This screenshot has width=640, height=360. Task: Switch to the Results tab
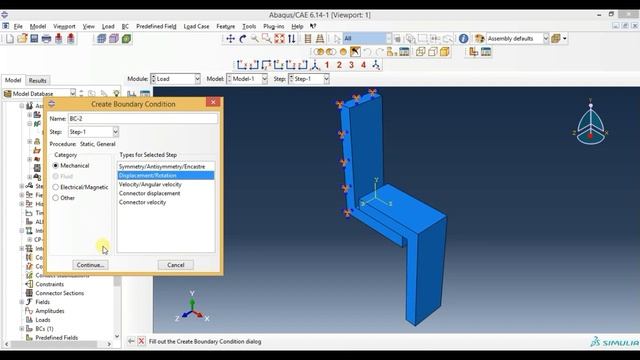click(38, 80)
